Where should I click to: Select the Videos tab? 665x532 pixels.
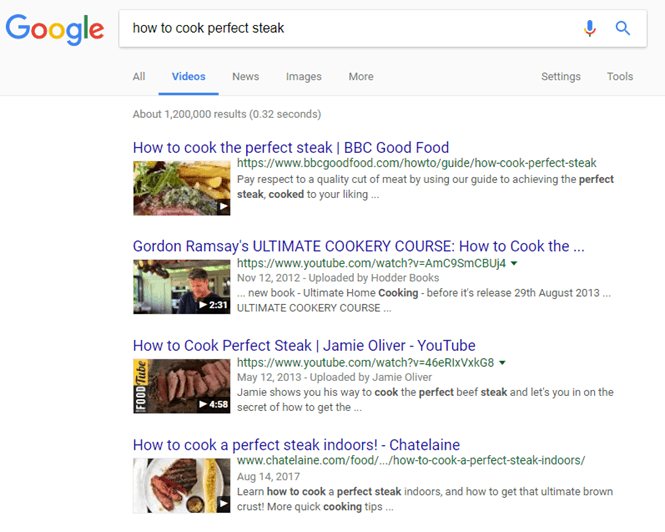point(188,76)
